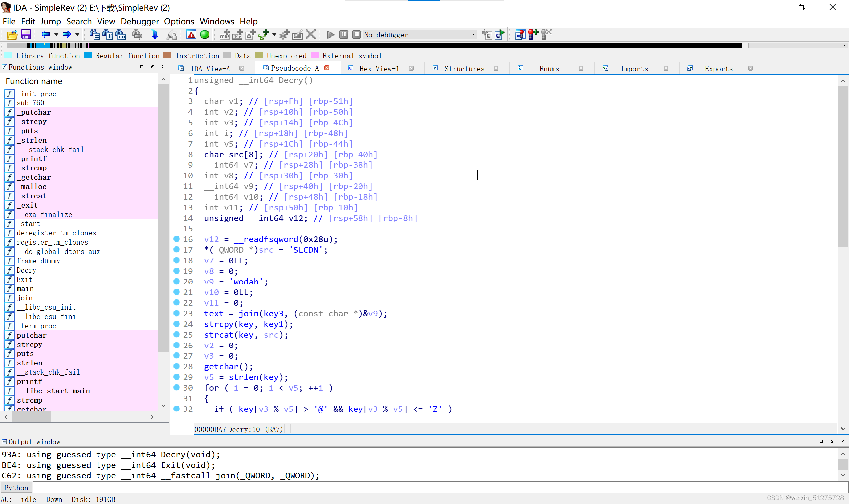Select the main function in the list

click(x=81, y=289)
